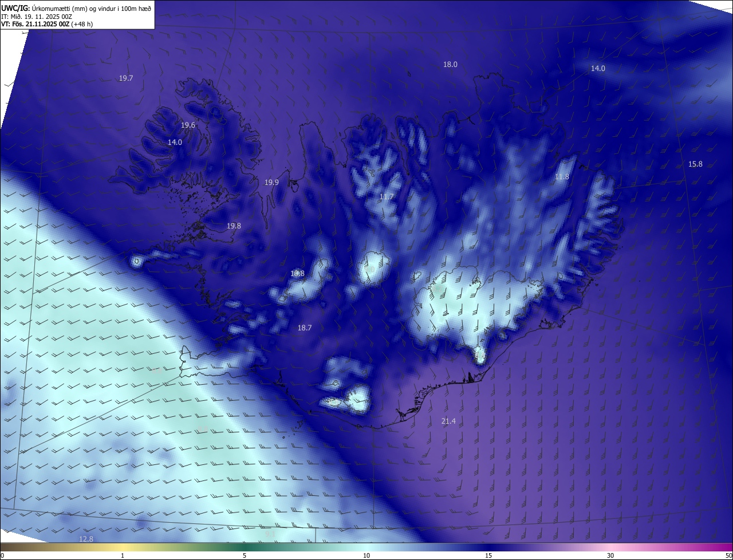
Task: Click the 5 tick on the color scale
Action: (x=245, y=555)
